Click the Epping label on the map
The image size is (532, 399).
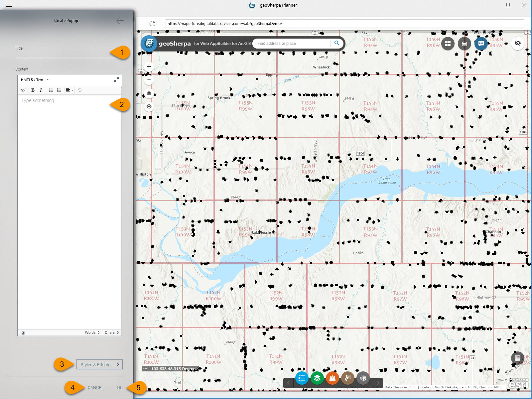[272, 75]
